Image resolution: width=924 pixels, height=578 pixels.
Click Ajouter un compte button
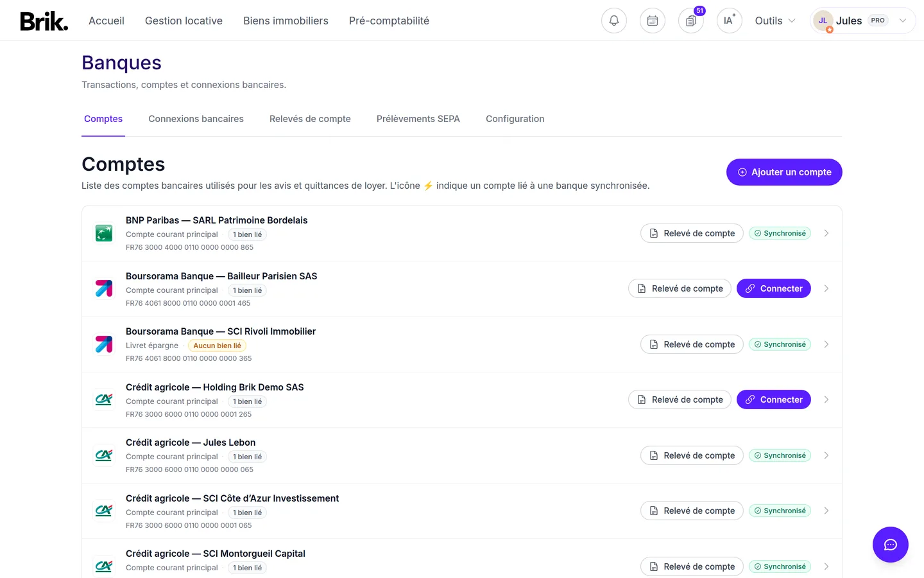pos(784,172)
